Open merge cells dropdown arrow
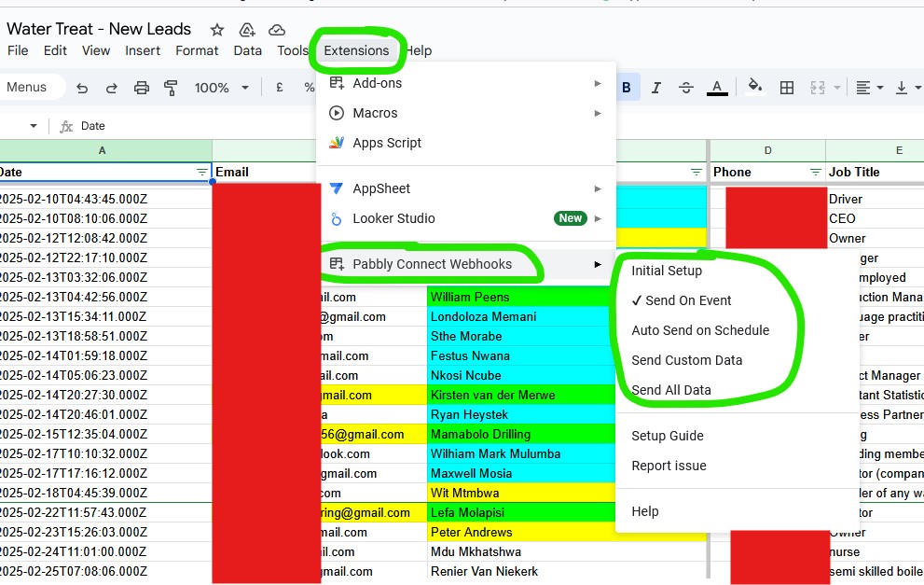 point(836,88)
